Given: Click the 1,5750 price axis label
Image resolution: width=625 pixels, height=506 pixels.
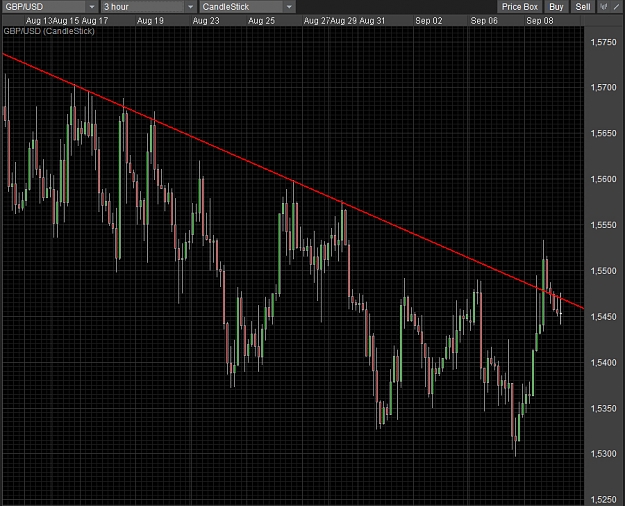Looking at the screenshot, I should (x=603, y=42).
